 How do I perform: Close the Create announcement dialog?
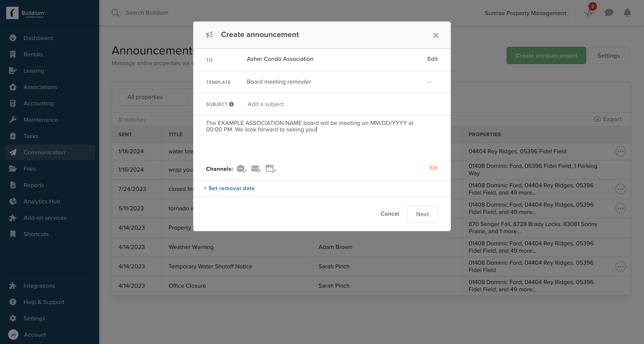click(x=436, y=35)
